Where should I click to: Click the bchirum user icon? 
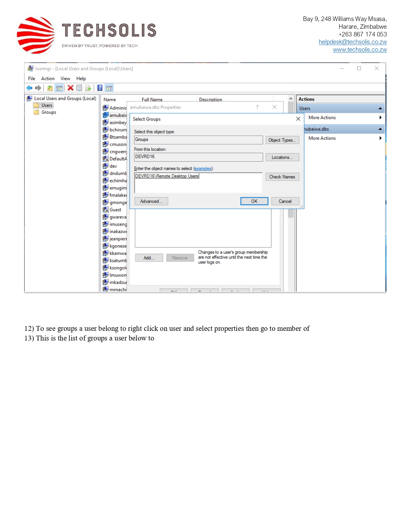106,130
